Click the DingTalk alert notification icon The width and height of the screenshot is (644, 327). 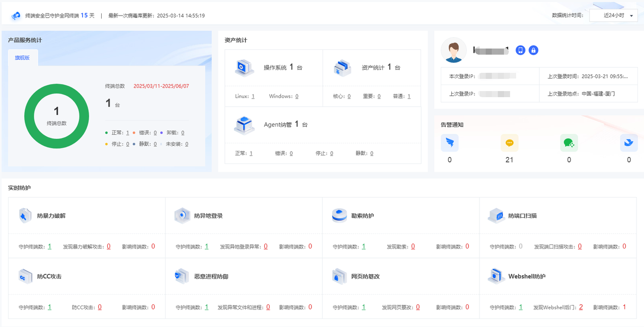449,142
